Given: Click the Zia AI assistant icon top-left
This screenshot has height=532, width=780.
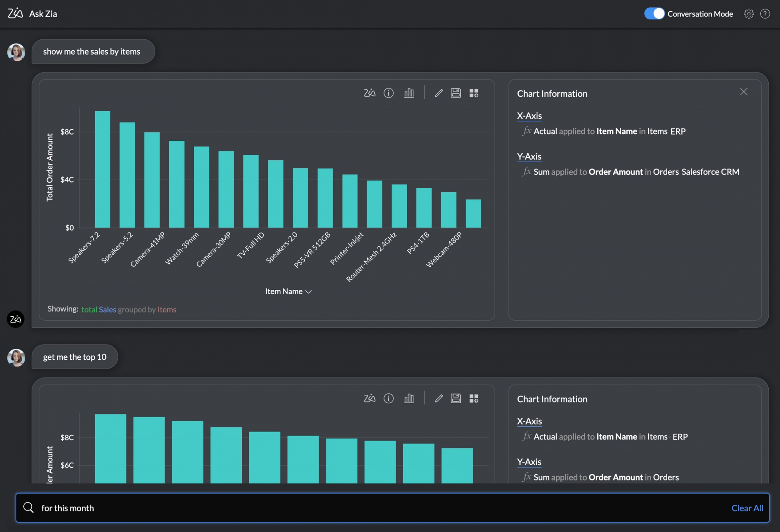Looking at the screenshot, I should (x=16, y=13).
